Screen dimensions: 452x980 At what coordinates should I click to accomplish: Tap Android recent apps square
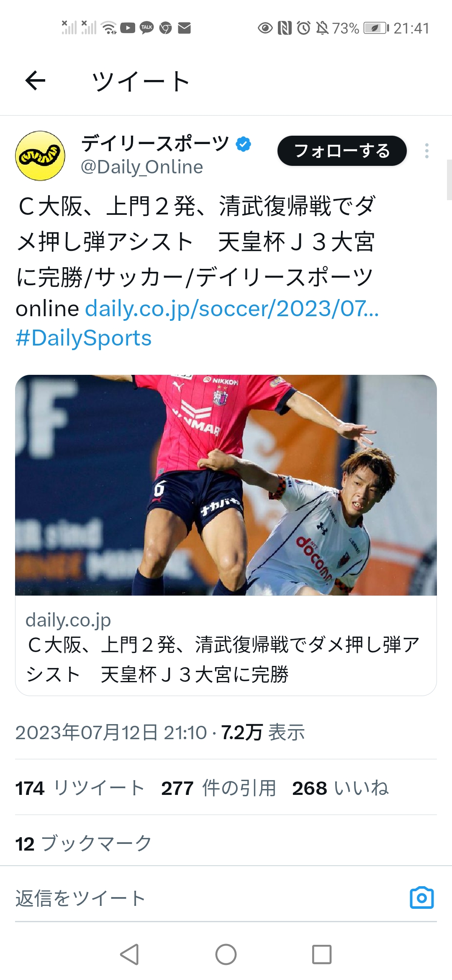point(322,954)
